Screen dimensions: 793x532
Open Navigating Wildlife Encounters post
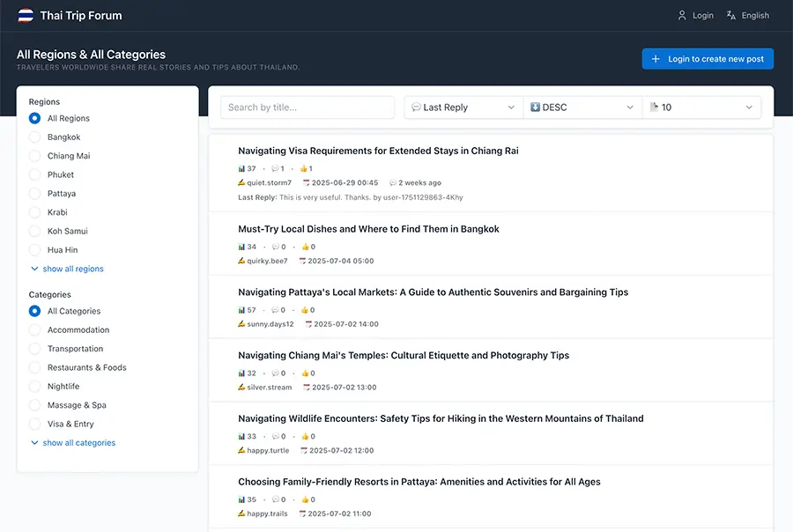pyautogui.click(x=441, y=418)
